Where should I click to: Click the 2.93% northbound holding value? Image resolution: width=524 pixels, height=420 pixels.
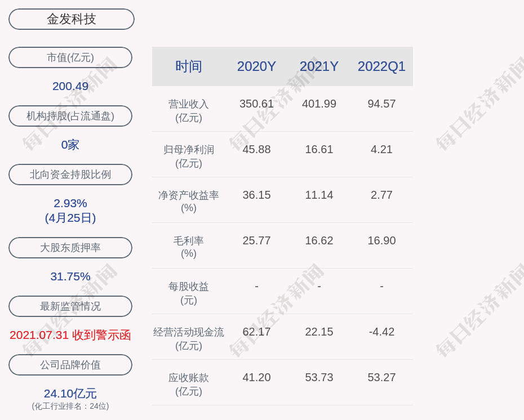[x=70, y=203]
